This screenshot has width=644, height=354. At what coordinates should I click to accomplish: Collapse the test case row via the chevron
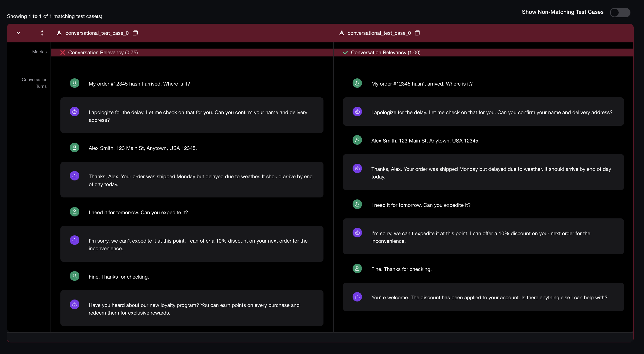(18, 33)
